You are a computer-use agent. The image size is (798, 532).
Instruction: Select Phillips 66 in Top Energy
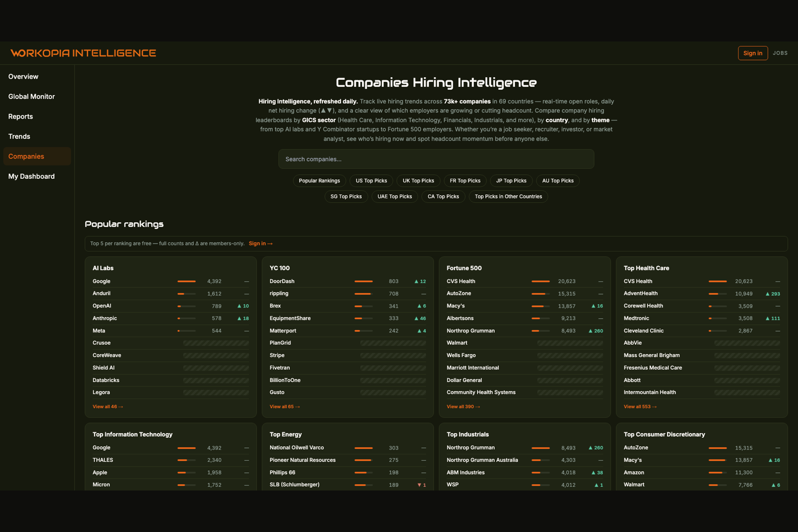[x=348, y=472]
